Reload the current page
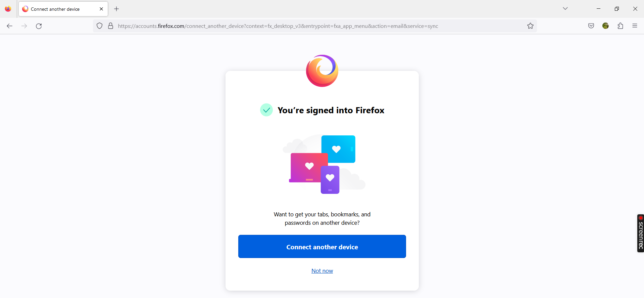Image resolution: width=644 pixels, height=298 pixels. 39,26
